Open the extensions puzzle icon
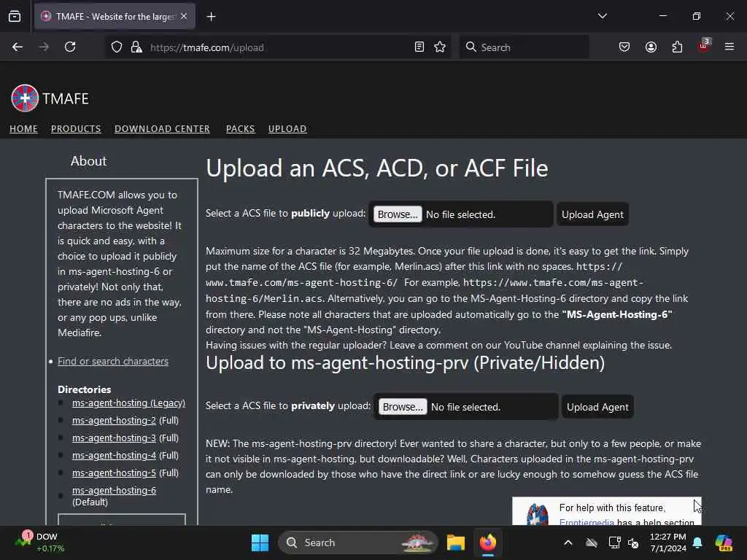747x560 pixels. point(677,47)
